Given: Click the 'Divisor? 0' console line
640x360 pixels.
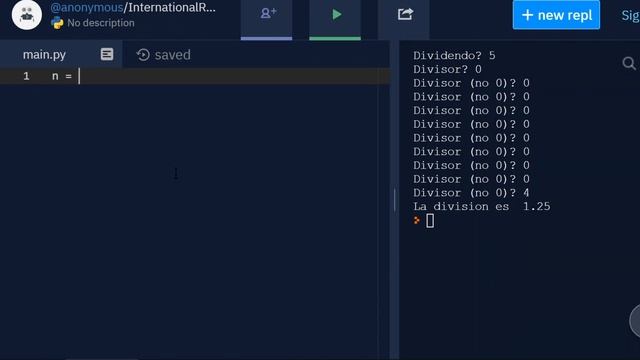Looking at the screenshot, I should [447, 69].
